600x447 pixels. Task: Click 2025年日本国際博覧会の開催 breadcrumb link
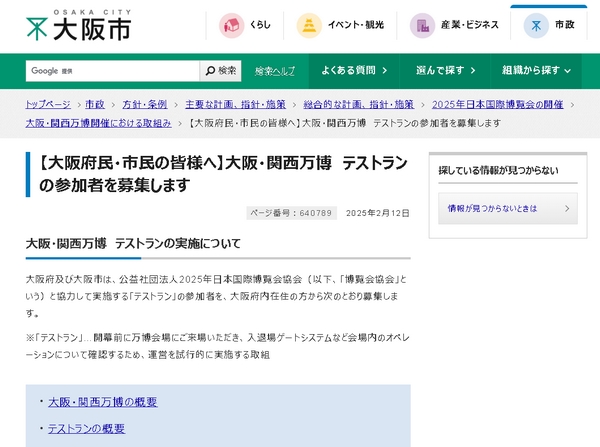coord(497,104)
